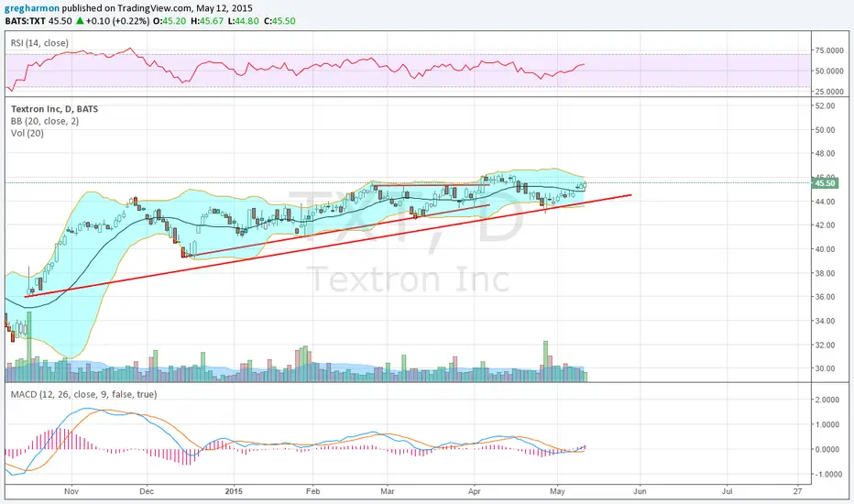Image resolution: width=854 pixels, height=504 pixels.
Task: Click the RSI (14, close) indicator label
Action: tap(39, 42)
